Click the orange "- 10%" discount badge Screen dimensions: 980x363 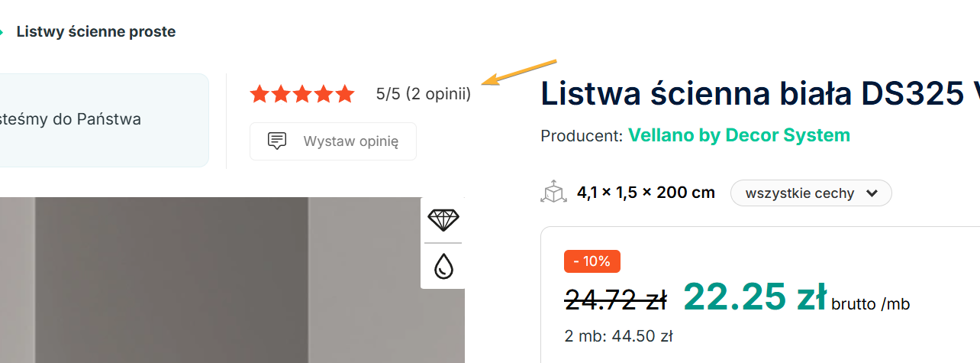pyautogui.click(x=592, y=261)
